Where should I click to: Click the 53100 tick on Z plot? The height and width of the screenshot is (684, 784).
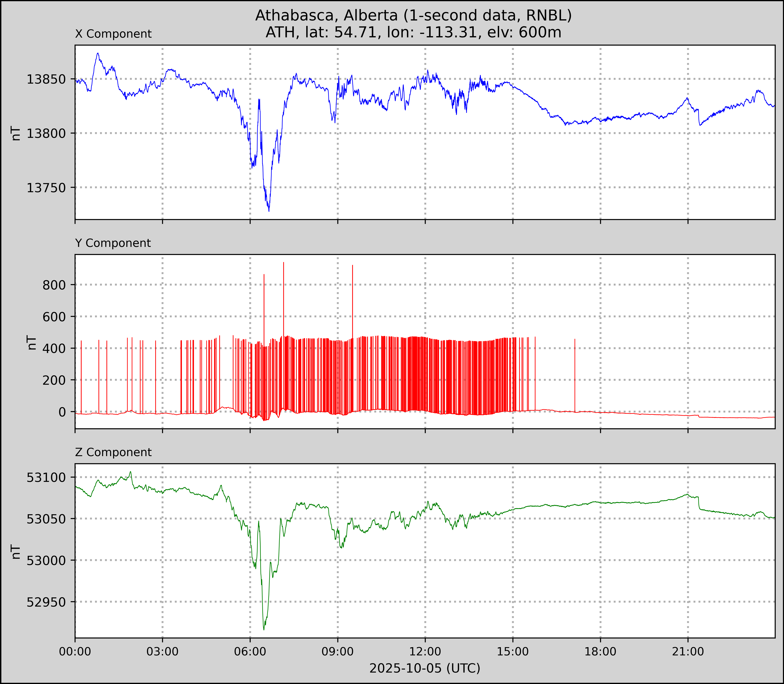click(46, 477)
